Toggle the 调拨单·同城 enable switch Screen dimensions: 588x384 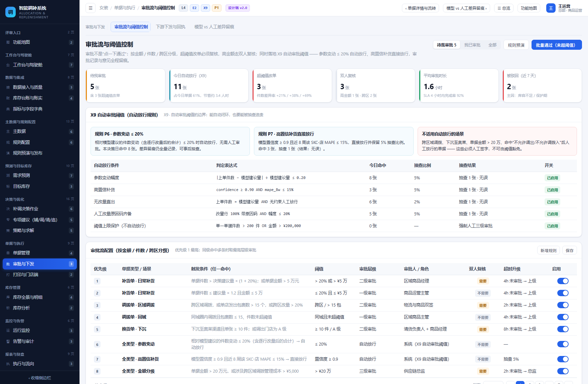point(563,317)
